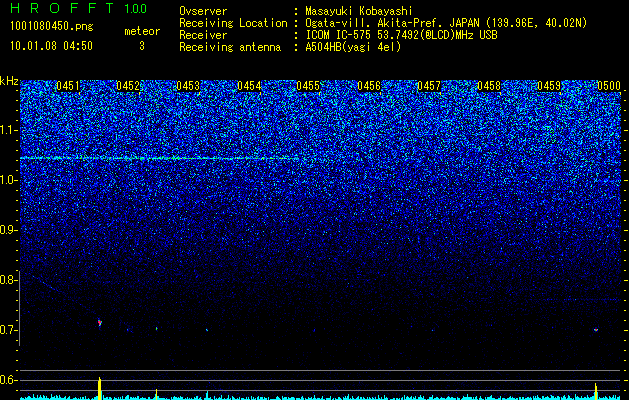This screenshot has height=400, width=629.
Task: Click the Ovserver label
Action: pyautogui.click(x=203, y=12)
